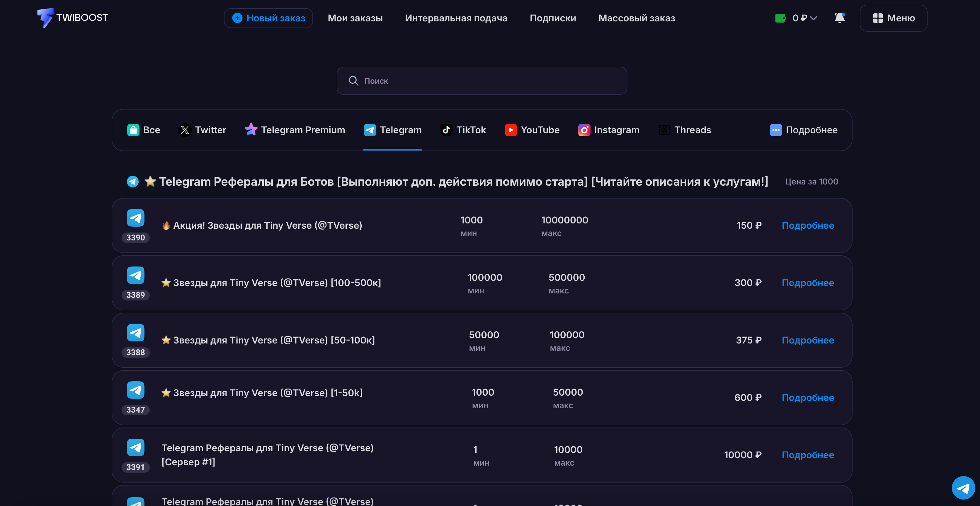Click the 0 ₽ balance amount
The width and height of the screenshot is (980, 506).
coord(799,18)
